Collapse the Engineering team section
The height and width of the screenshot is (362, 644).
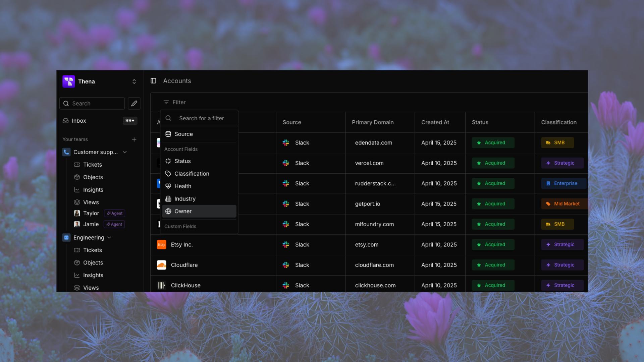(109, 237)
